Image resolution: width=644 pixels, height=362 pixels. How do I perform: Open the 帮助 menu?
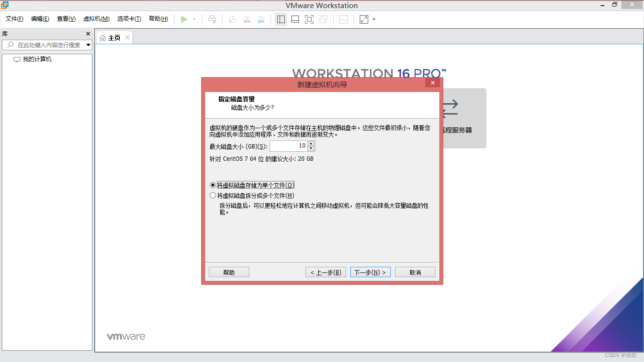pos(158,19)
